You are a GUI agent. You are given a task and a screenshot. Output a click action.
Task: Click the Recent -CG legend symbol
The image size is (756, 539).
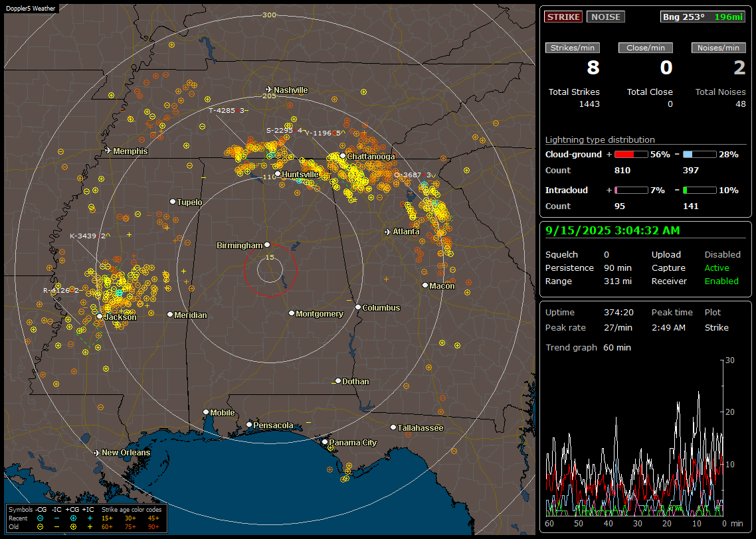[x=41, y=518]
